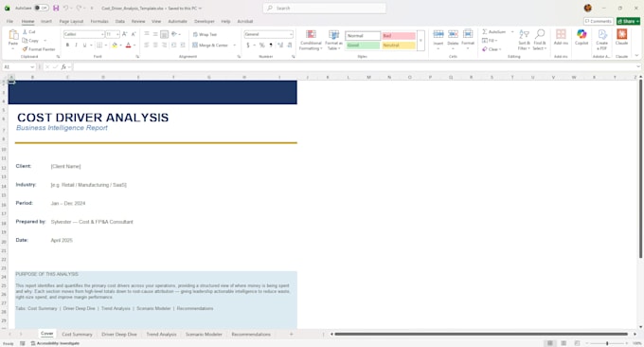Open Add-ins
The width and height of the screenshot is (644, 347).
[561, 37]
